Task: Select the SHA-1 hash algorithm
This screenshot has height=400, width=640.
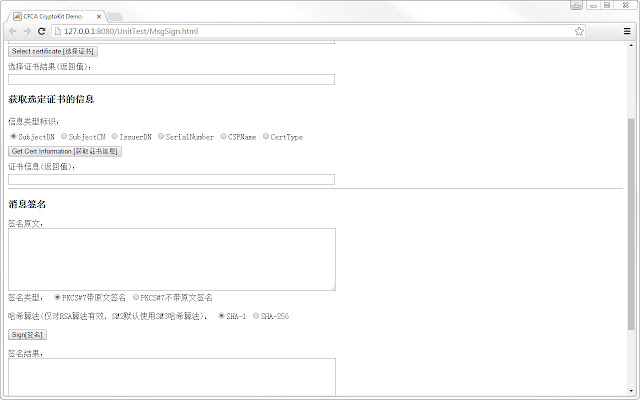Action: (222, 316)
